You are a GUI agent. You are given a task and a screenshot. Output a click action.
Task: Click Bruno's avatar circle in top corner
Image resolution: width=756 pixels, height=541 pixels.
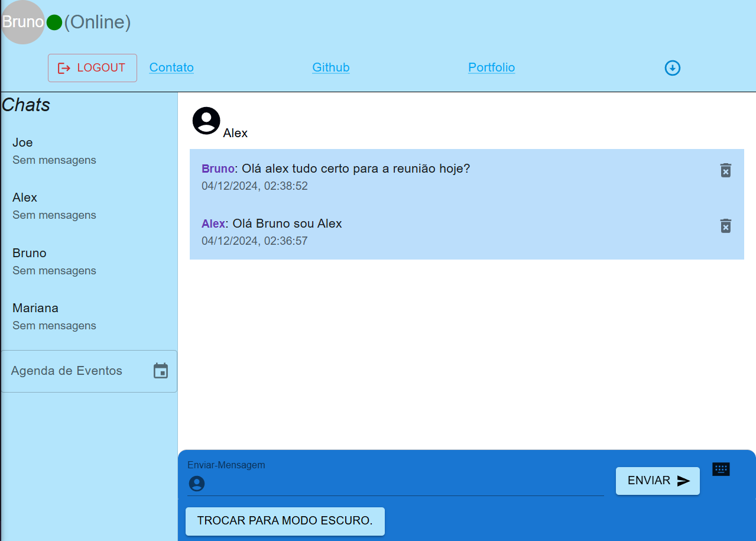(x=22, y=22)
